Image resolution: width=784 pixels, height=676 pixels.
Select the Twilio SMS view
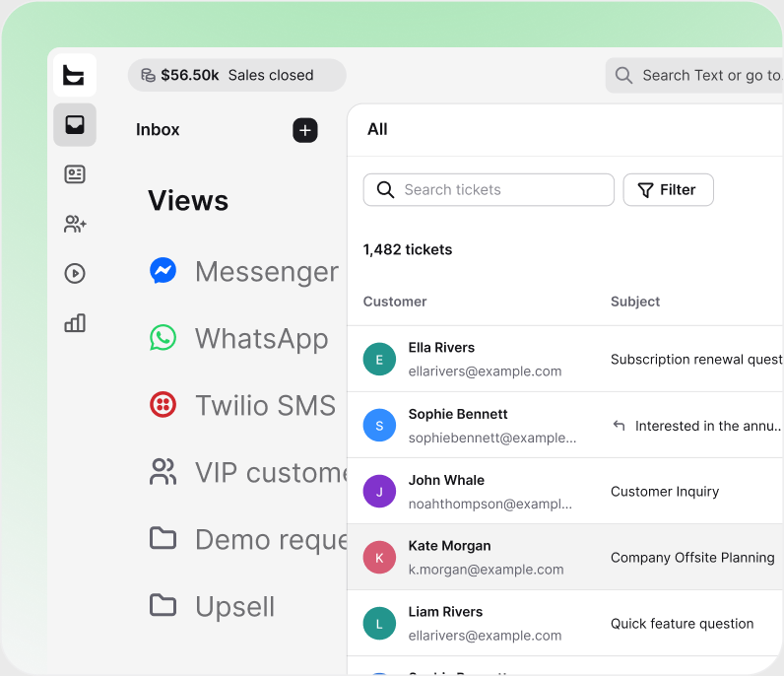click(x=243, y=405)
